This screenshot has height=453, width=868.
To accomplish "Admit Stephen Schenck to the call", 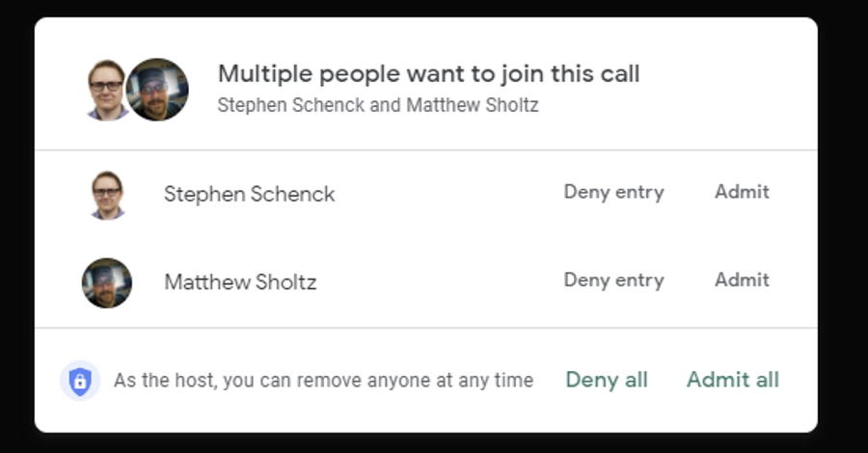I will (742, 192).
